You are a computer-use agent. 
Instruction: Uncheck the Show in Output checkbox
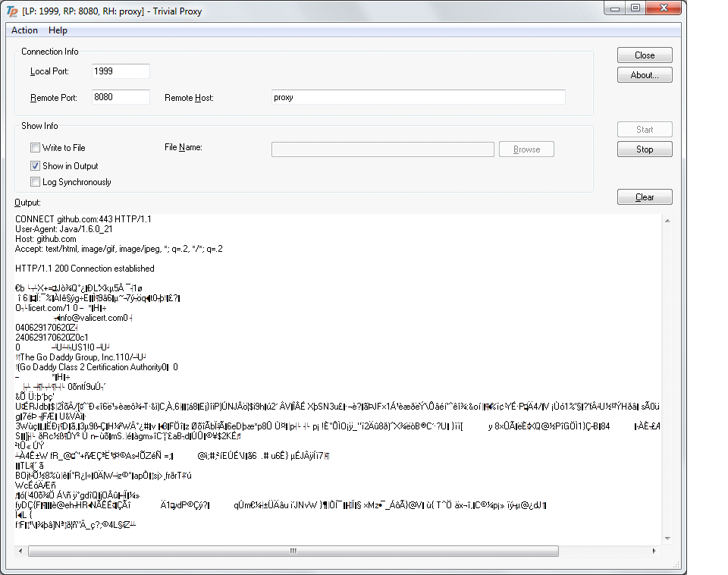[x=36, y=166]
